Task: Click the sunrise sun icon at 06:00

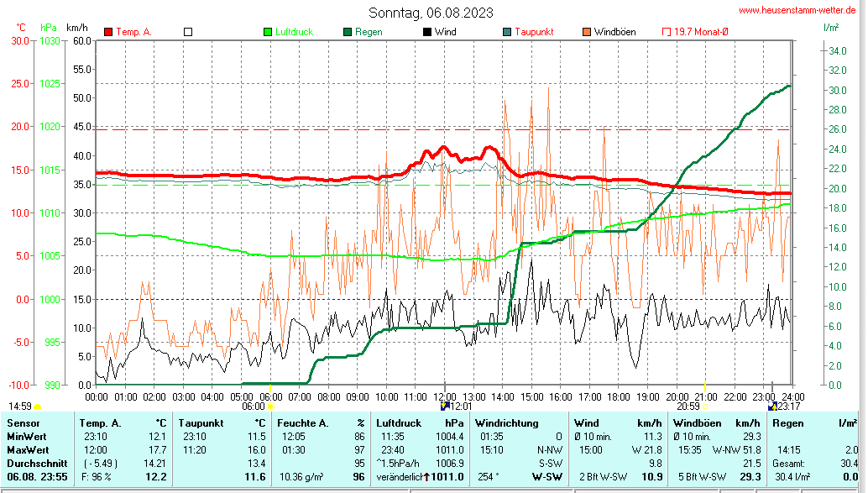Action: pyautogui.click(x=271, y=406)
